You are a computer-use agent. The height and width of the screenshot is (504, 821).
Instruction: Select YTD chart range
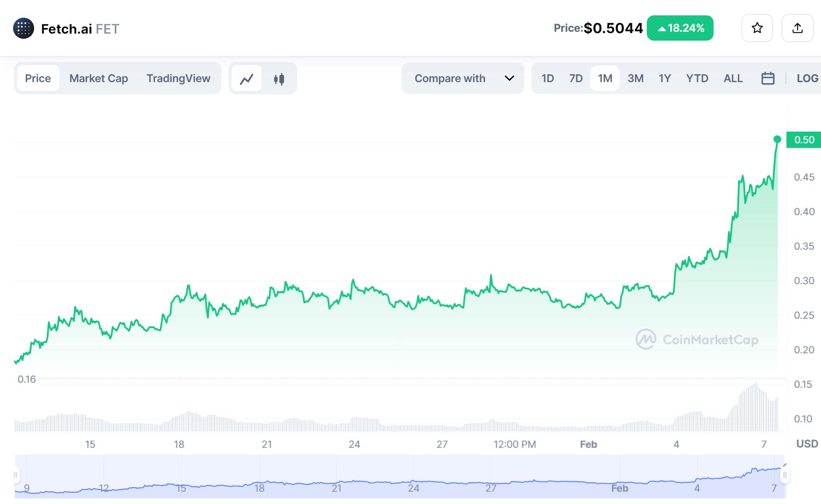coord(697,78)
